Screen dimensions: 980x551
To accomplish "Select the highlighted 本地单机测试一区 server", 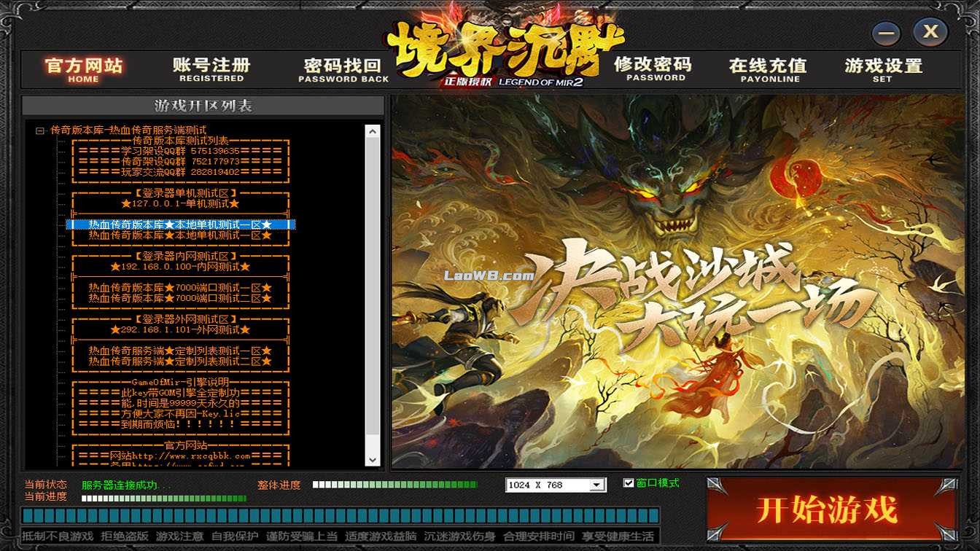I will (180, 225).
